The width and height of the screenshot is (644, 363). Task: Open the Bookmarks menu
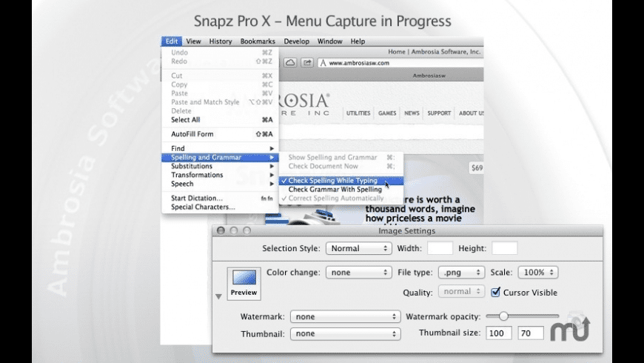pyautogui.click(x=258, y=41)
